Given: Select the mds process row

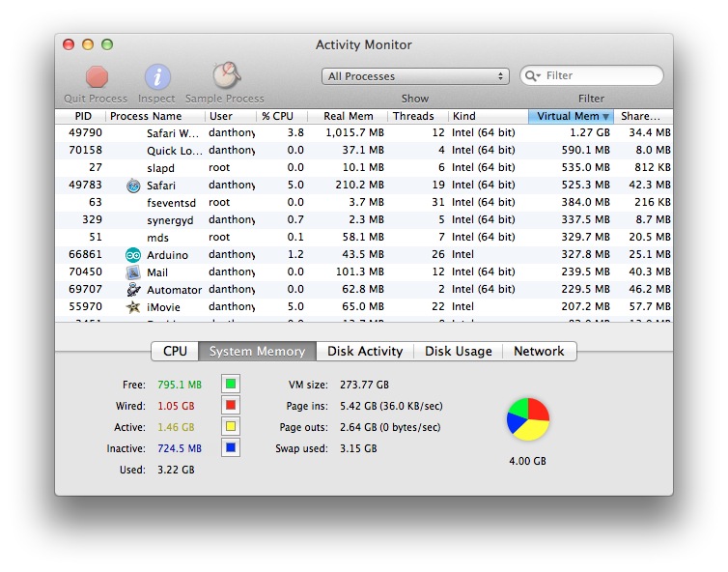Looking at the screenshot, I should 364,238.
